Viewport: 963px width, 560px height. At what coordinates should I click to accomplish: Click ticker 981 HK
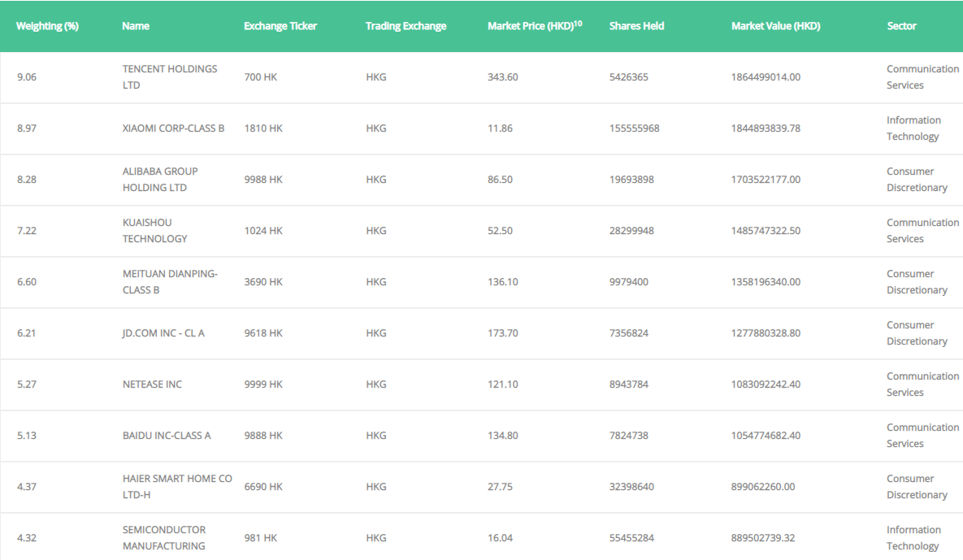coord(261,538)
